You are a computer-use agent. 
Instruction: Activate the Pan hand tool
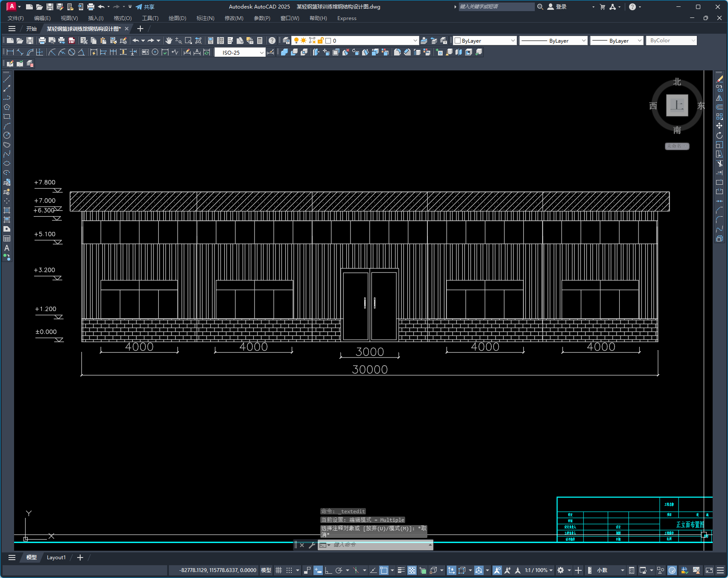[169, 41]
